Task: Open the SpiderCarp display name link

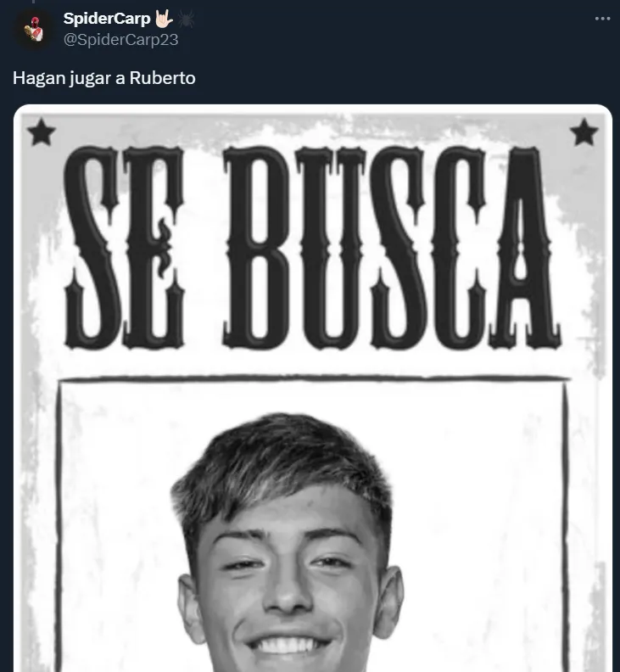Action: coord(107,19)
